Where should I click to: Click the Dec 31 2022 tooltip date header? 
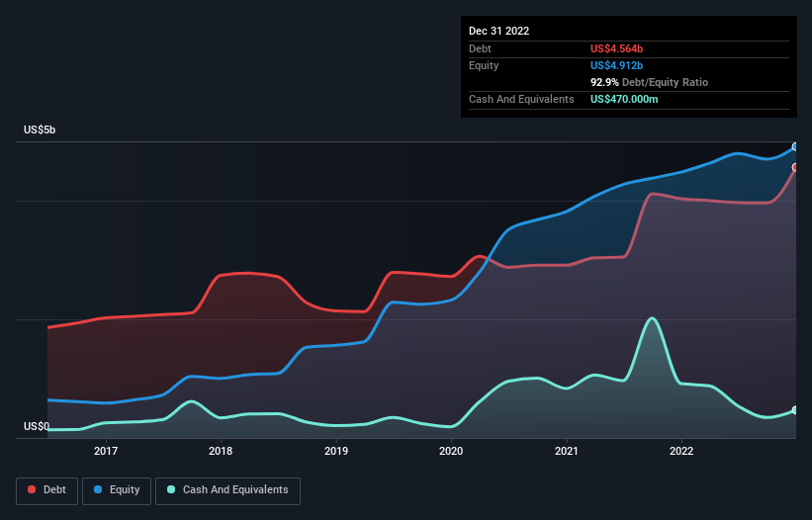coord(498,31)
